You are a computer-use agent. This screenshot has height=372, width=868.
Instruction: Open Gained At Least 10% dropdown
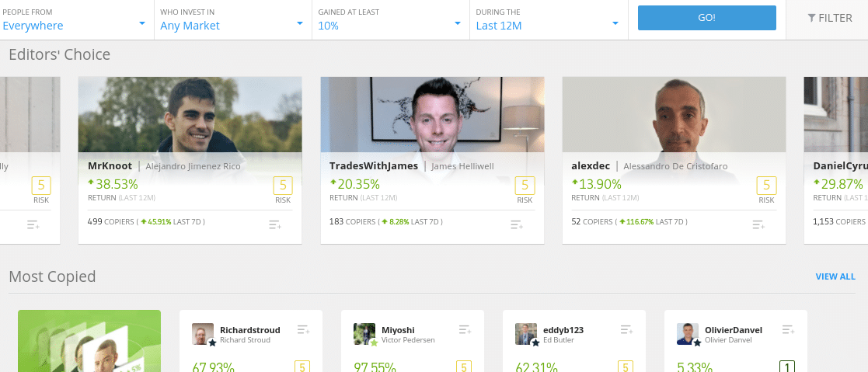click(x=390, y=20)
